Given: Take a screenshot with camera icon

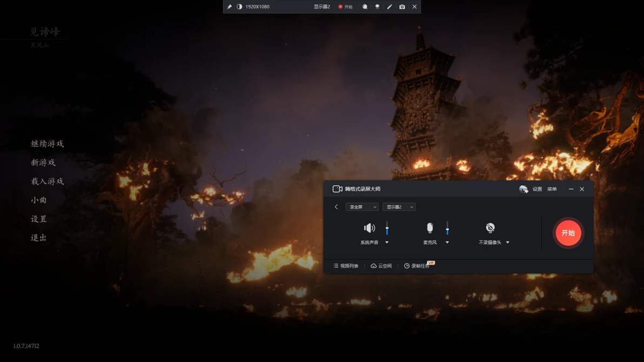Looking at the screenshot, I should click(402, 6).
